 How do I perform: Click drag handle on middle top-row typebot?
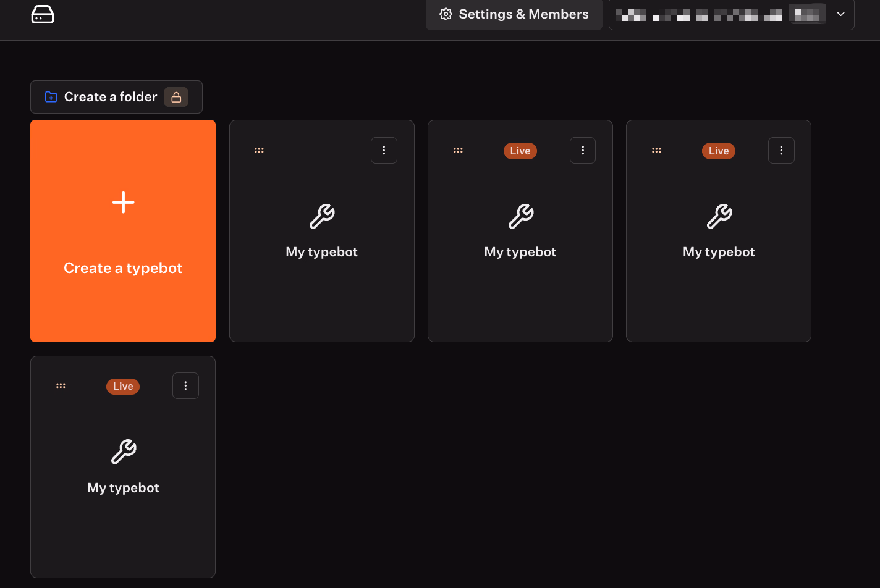[x=458, y=150]
